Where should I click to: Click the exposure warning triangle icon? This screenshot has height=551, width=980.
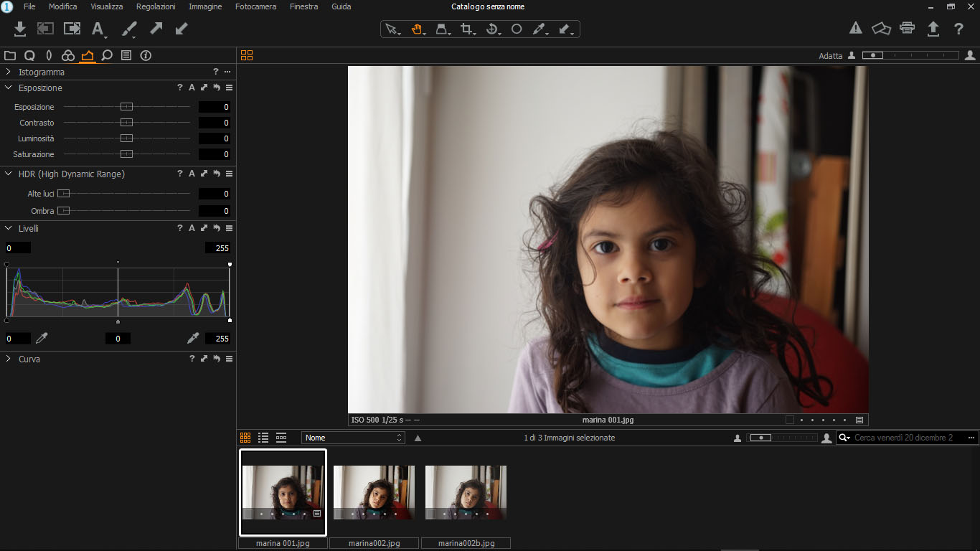tap(855, 29)
